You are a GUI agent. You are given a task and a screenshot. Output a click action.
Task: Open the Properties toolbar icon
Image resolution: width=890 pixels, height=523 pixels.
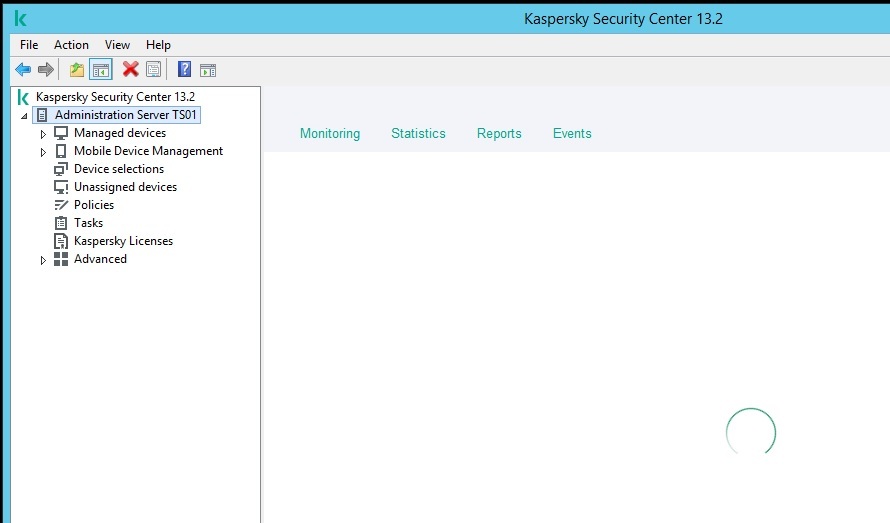click(154, 70)
